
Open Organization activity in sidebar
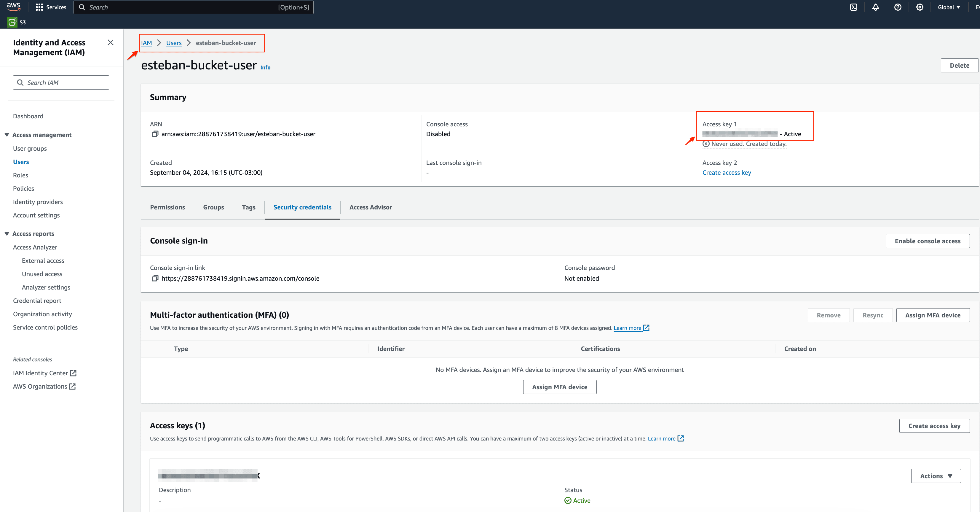tap(42, 314)
